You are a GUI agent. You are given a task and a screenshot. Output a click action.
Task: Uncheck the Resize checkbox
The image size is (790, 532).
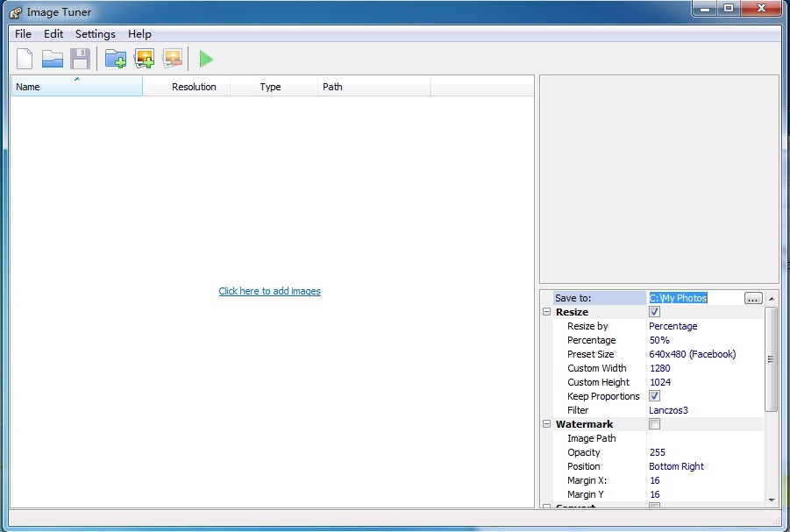point(654,312)
